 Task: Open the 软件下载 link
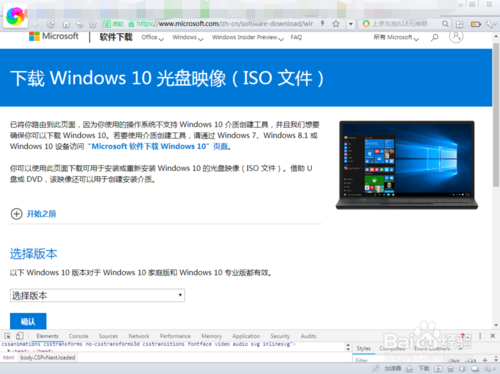pos(116,37)
